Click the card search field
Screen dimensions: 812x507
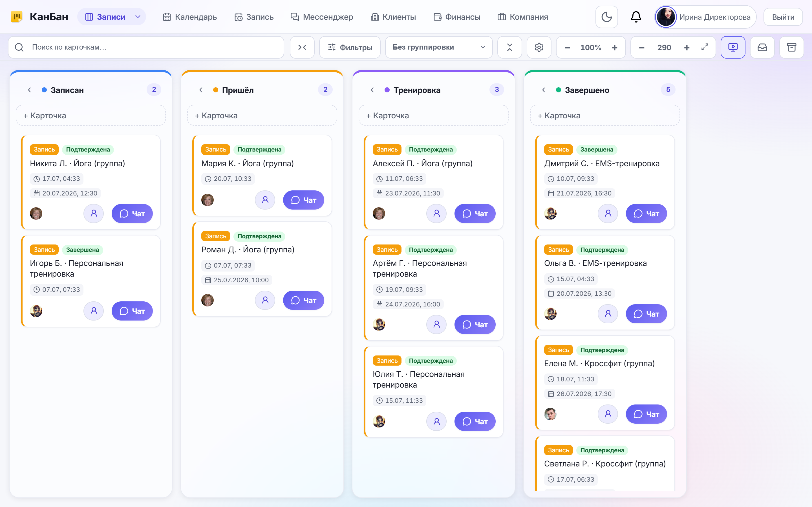click(146, 47)
